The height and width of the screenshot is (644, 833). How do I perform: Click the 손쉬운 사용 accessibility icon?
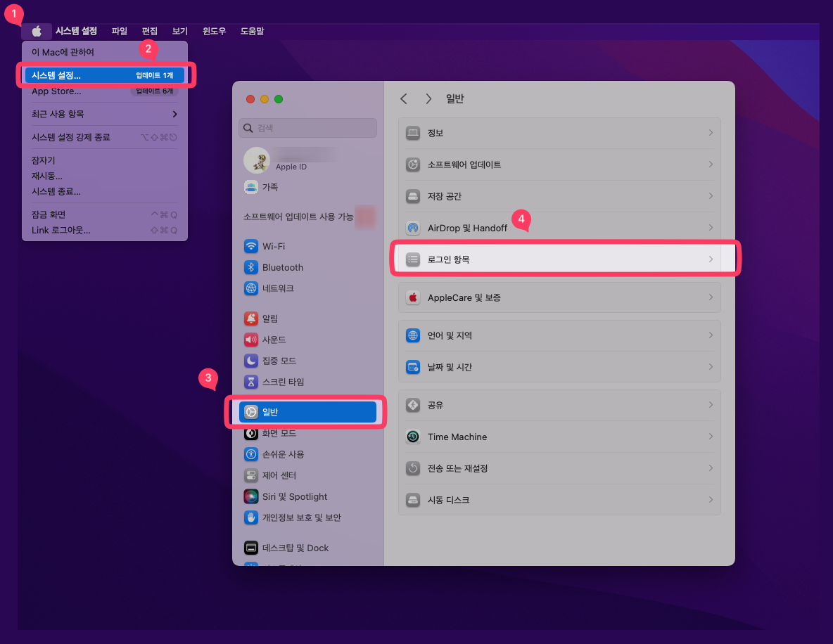[250, 454]
